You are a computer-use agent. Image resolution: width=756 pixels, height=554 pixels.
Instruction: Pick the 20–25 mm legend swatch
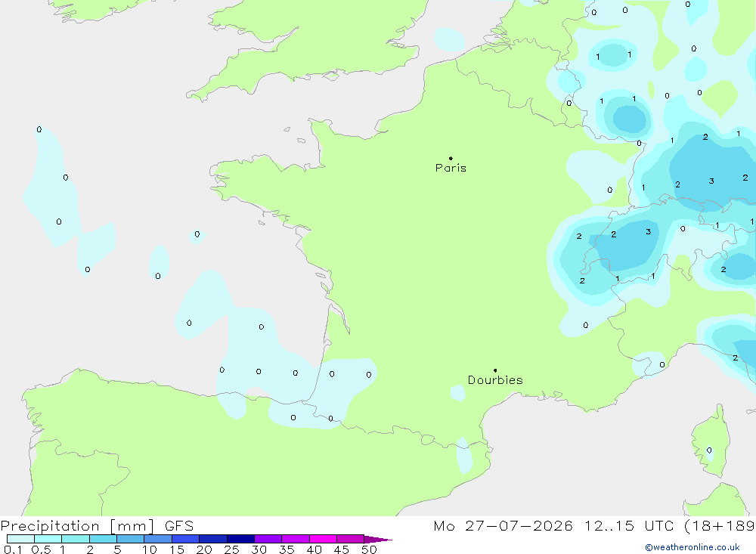pos(213,539)
